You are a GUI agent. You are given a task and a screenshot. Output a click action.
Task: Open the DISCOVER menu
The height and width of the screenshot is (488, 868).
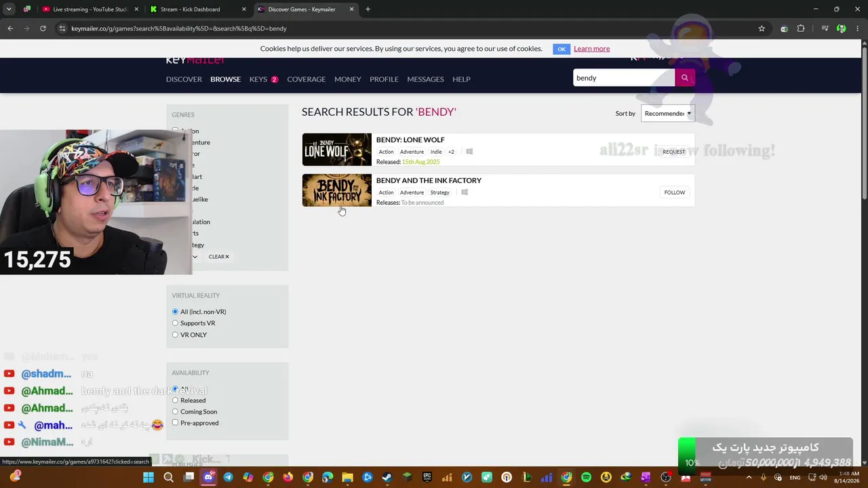pos(184,79)
